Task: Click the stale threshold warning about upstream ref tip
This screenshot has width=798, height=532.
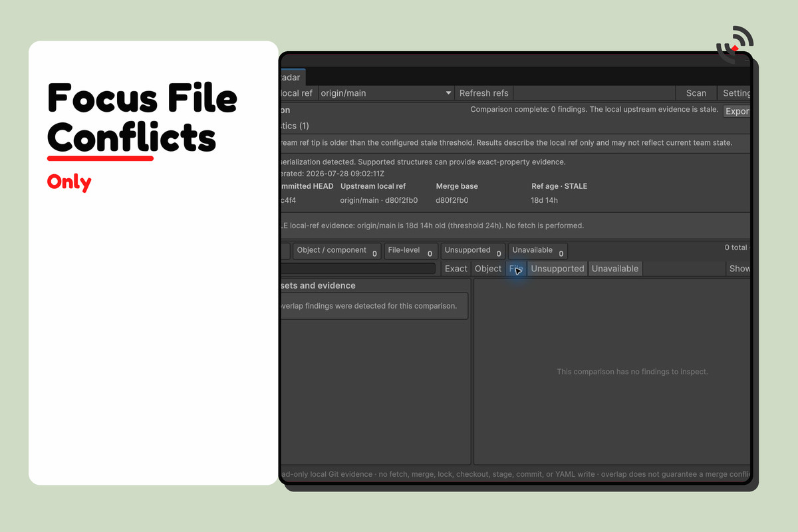Action: pos(506,143)
